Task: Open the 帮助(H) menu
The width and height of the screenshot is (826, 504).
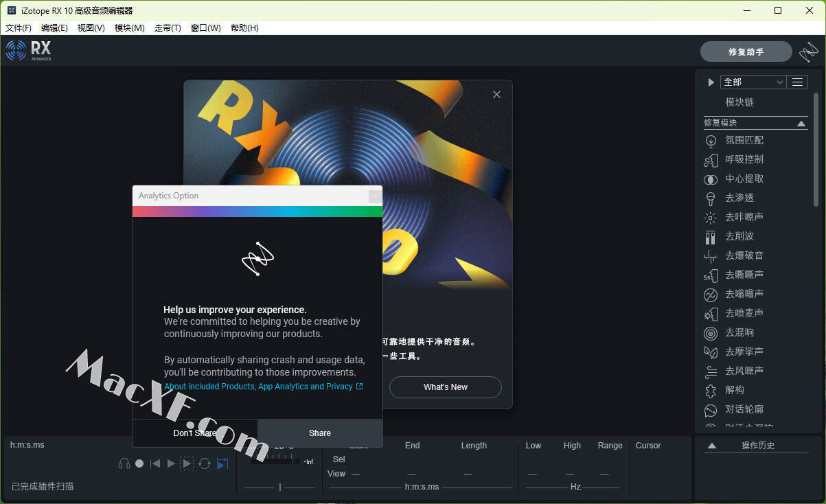Action: pyautogui.click(x=244, y=28)
